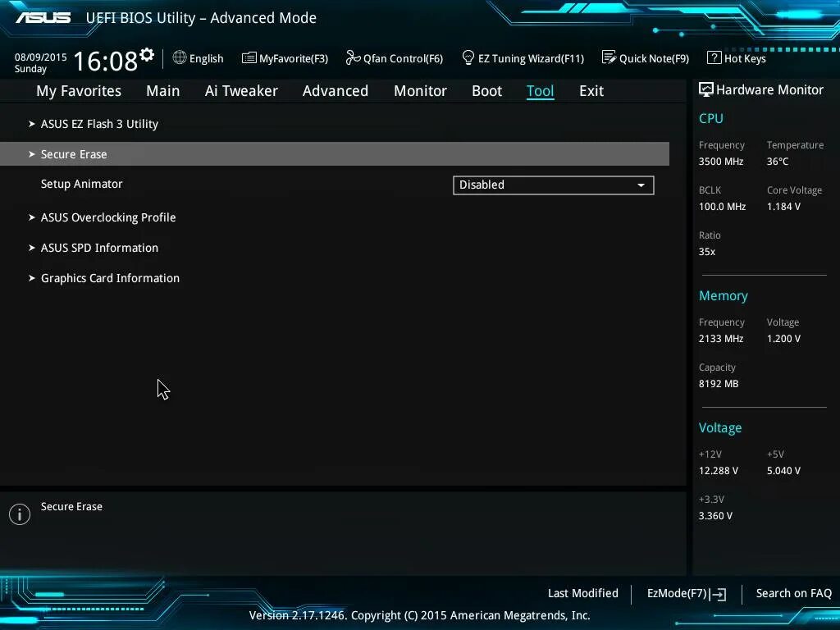Click the ASUS logo
840x630 pixels.
pos(43,18)
